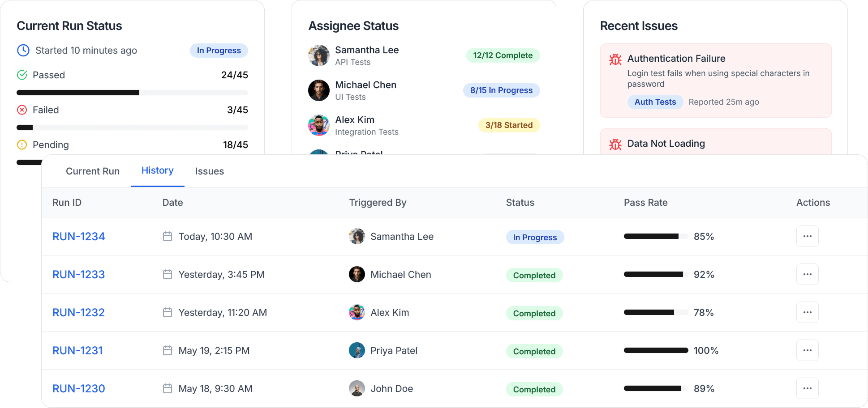Open the actions menu for RUN-1234

(x=807, y=236)
